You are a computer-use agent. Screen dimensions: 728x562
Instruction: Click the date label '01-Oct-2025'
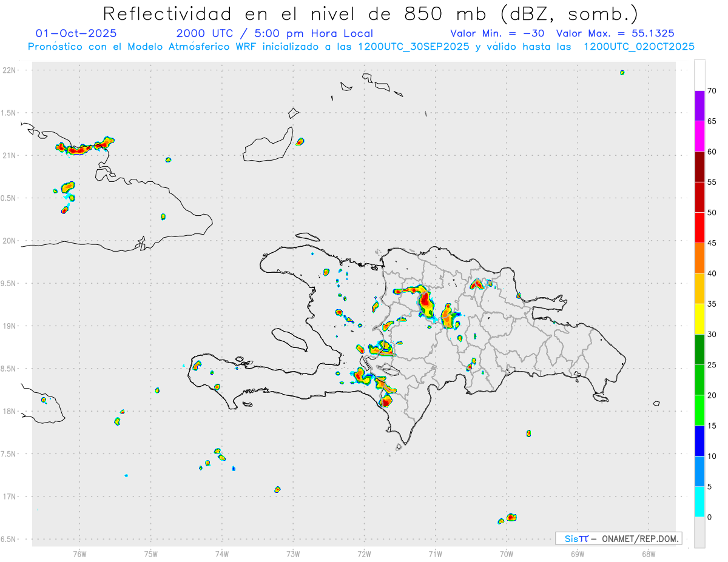pyautogui.click(x=76, y=33)
